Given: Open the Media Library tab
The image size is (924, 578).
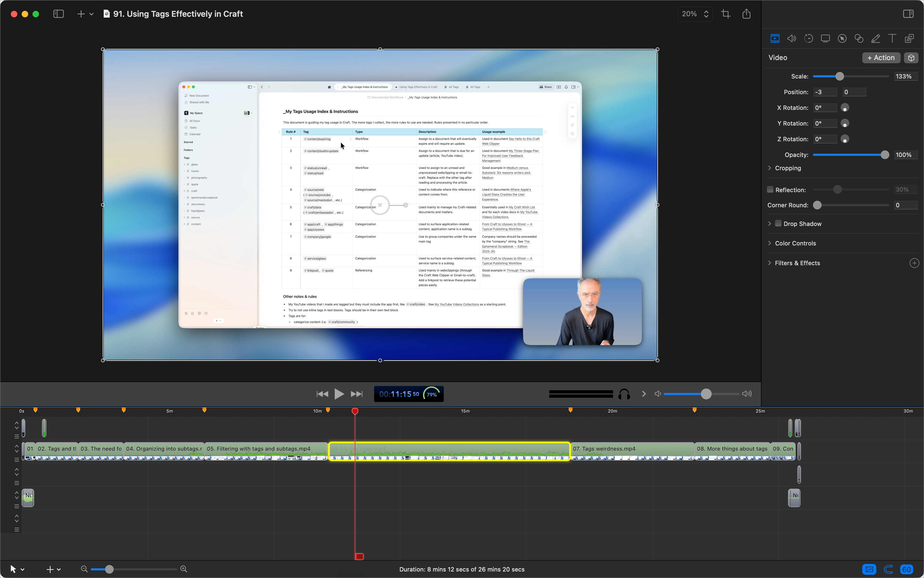Looking at the screenshot, I should (909, 38).
